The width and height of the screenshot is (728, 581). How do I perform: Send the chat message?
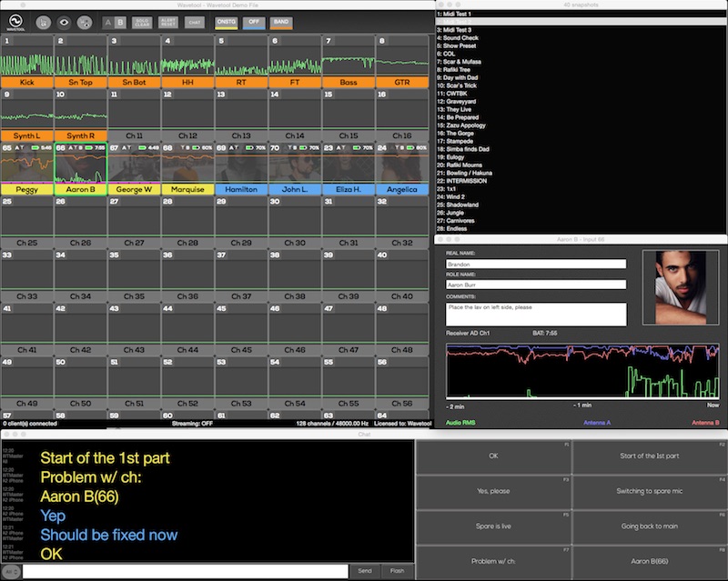click(365, 571)
